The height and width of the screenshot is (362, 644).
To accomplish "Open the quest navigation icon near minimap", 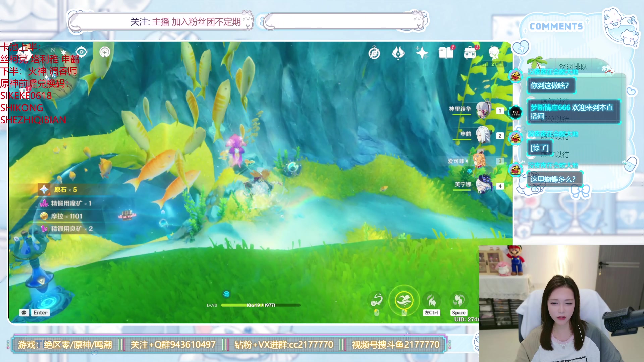I will (82, 52).
